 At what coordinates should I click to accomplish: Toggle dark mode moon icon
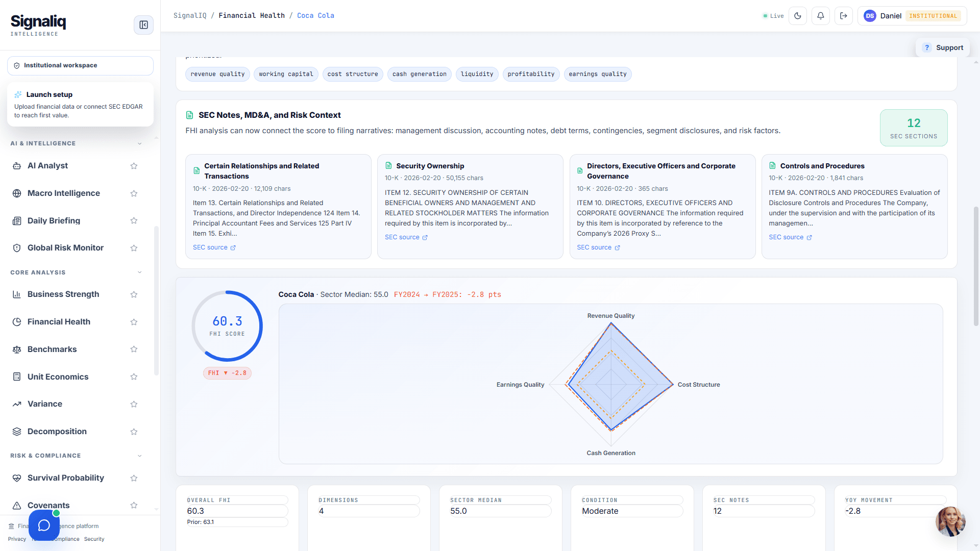point(798,16)
